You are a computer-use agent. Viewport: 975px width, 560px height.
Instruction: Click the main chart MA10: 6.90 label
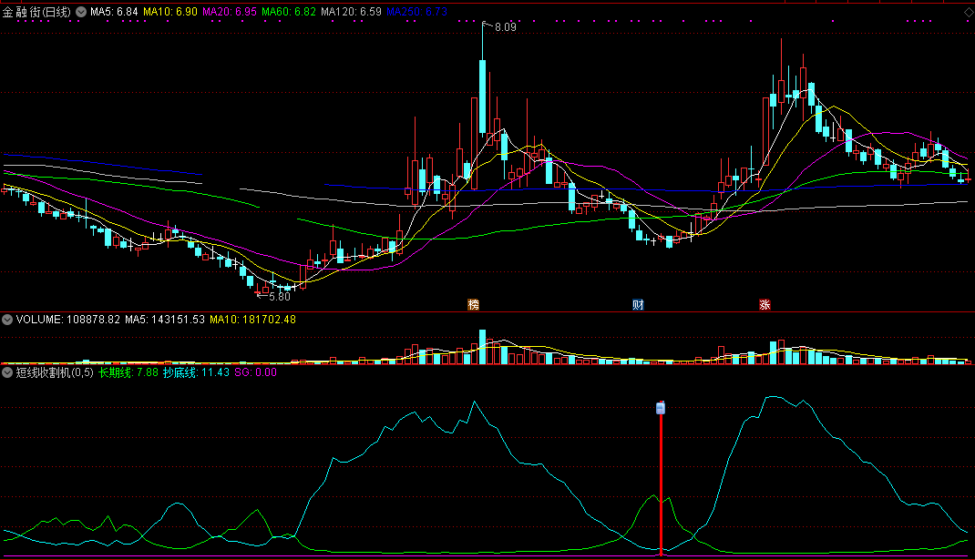[x=170, y=12]
